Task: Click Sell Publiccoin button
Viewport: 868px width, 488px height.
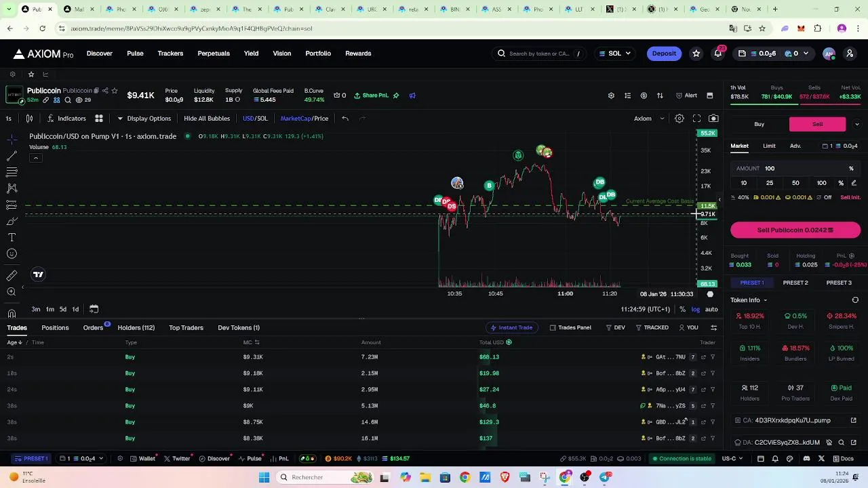Action: click(x=795, y=230)
